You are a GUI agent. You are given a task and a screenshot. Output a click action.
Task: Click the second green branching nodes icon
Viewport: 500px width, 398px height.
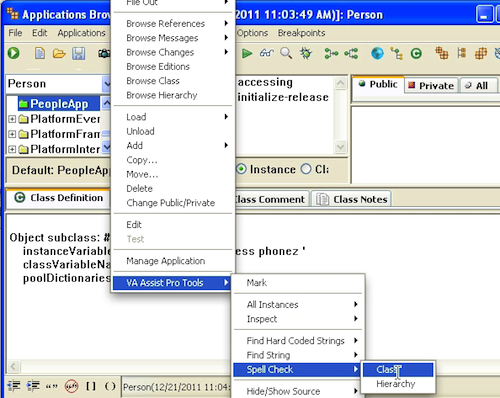(x=351, y=53)
